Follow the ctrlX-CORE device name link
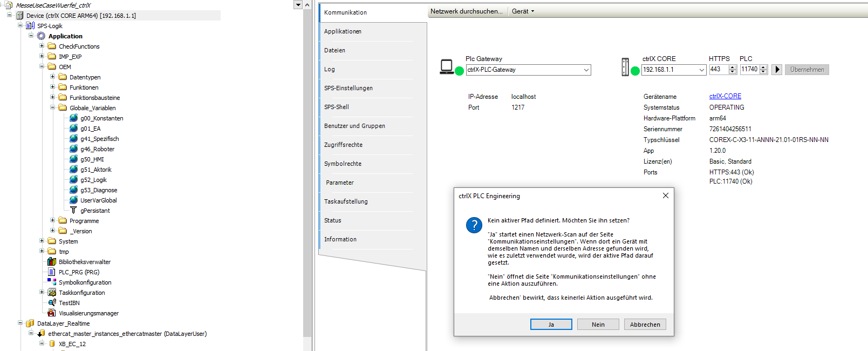Viewport: 868px width, 351px height. 725,96
